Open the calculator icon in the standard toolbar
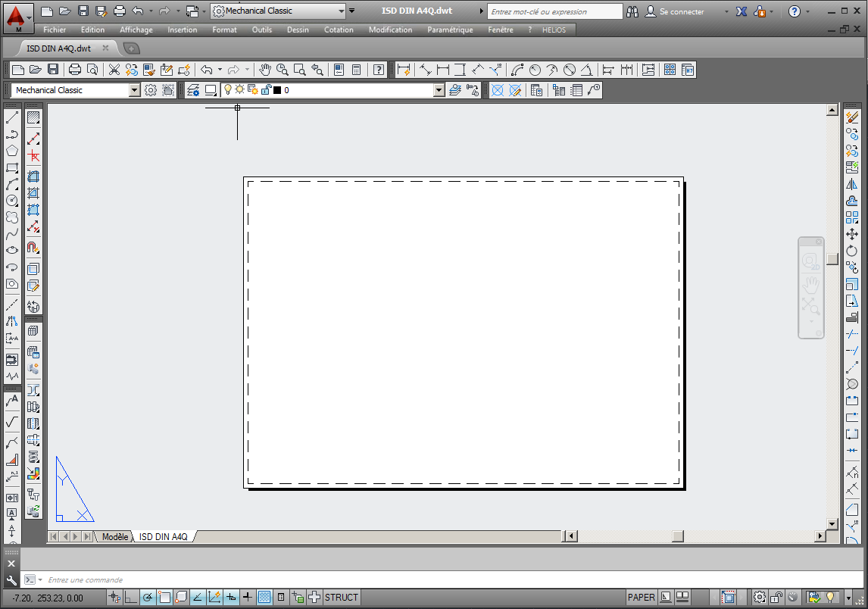 (x=357, y=70)
